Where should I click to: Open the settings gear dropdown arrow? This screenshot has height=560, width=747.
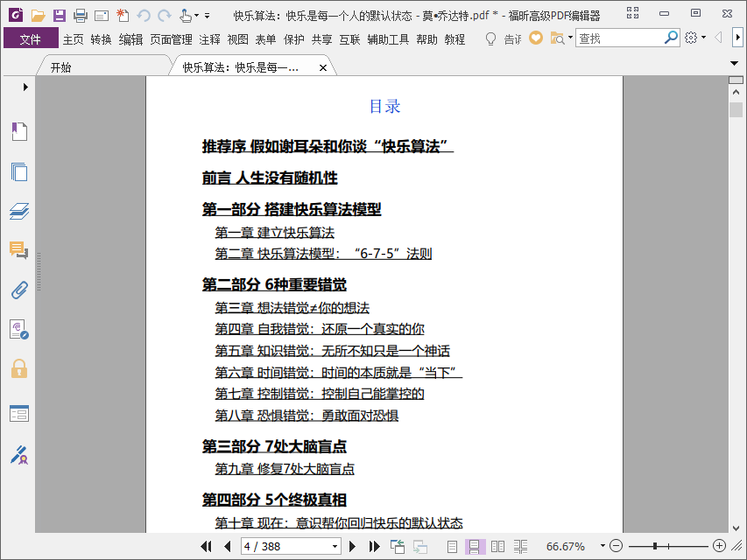(703, 38)
